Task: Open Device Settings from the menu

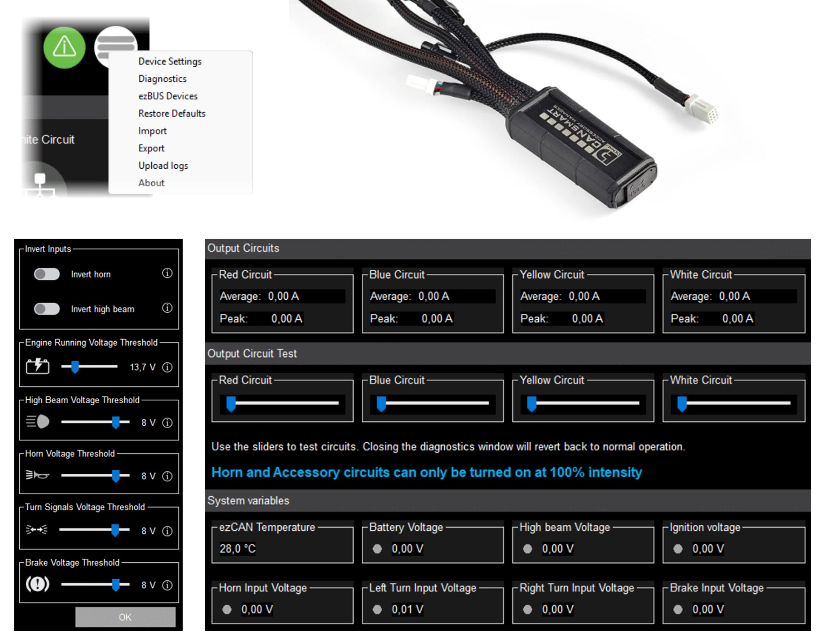Action: (x=170, y=61)
